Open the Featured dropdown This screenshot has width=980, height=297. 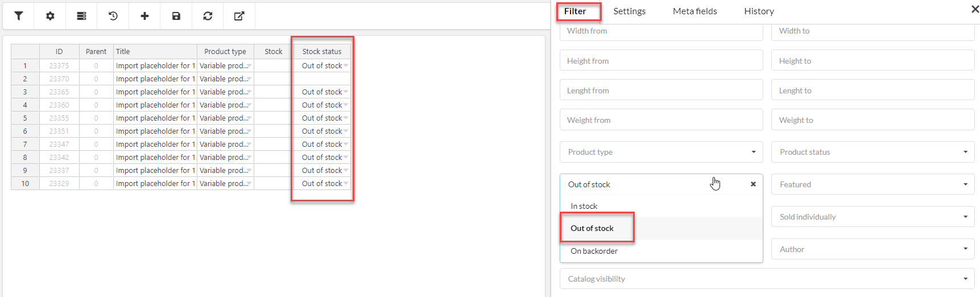point(873,184)
